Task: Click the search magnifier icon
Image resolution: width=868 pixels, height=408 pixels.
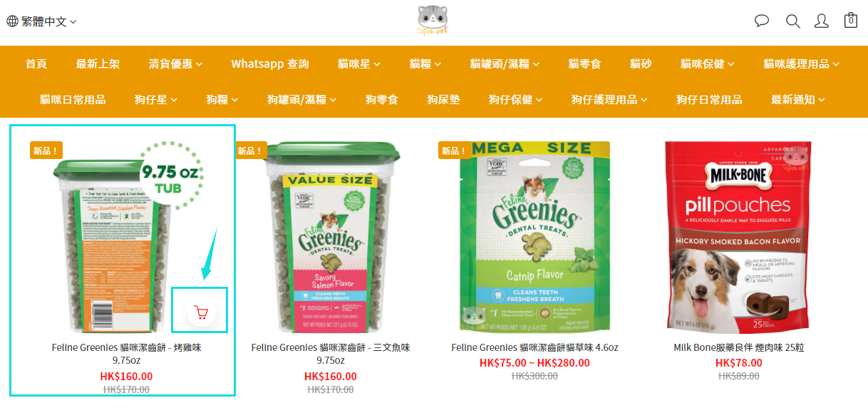Action: (792, 21)
